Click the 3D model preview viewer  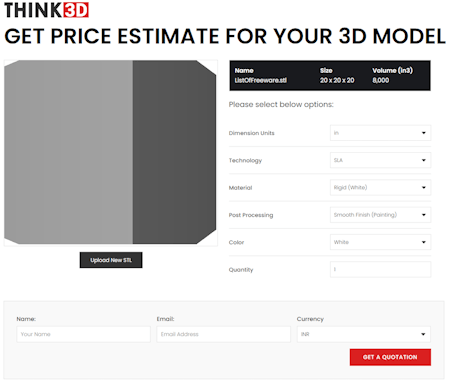pyautogui.click(x=111, y=153)
